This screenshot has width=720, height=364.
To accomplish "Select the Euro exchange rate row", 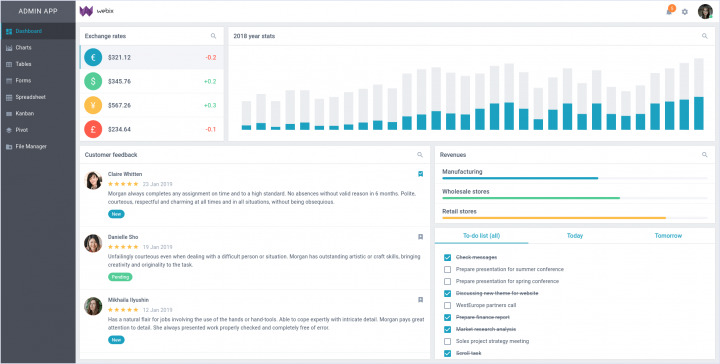I will click(152, 57).
